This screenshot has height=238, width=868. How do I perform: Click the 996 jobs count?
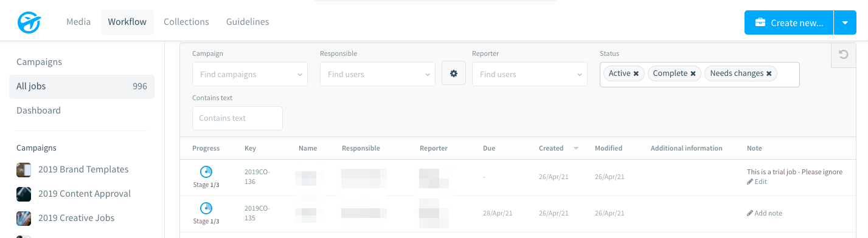coord(140,86)
